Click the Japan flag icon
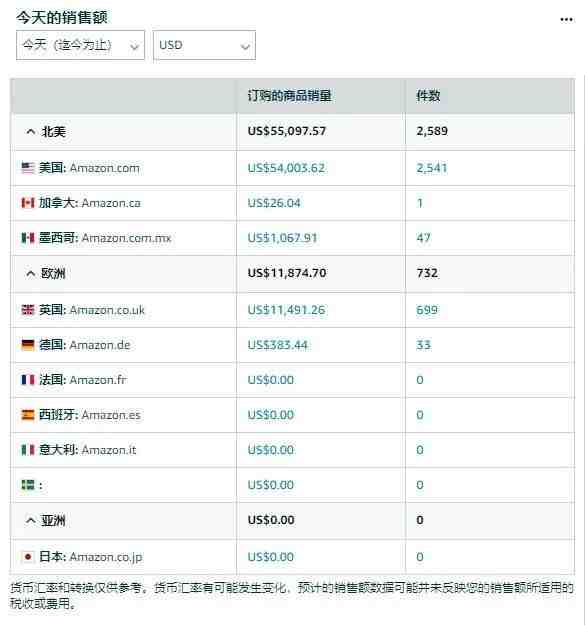This screenshot has height=626, width=585. (28, 556)
